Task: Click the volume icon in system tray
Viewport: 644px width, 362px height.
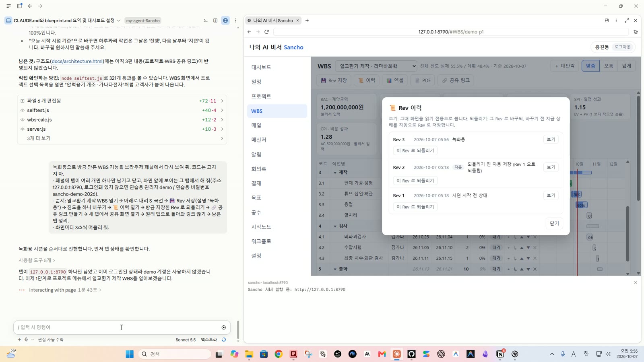Action: [x=608, y=354]
